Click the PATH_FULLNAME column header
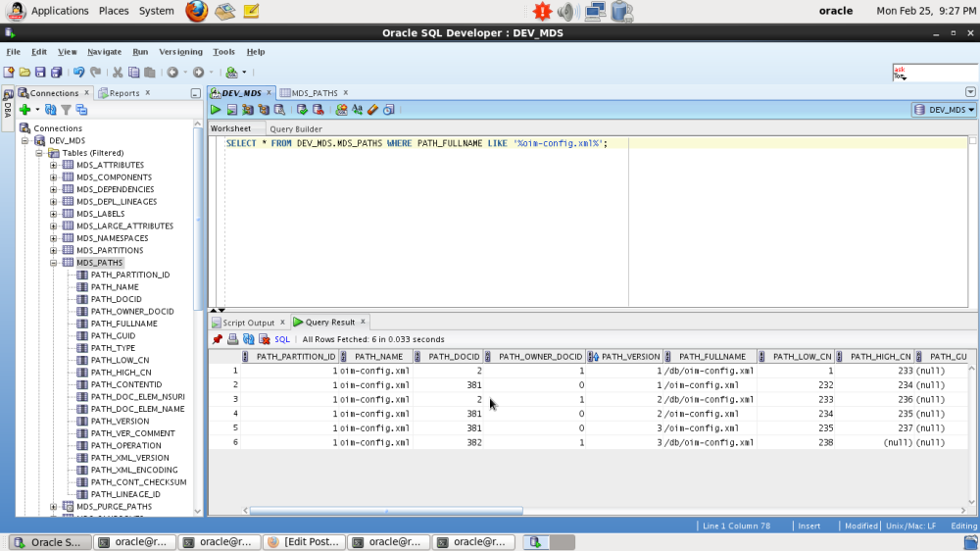980x551 pixels. pyautogui.click(x=711, y=357)
